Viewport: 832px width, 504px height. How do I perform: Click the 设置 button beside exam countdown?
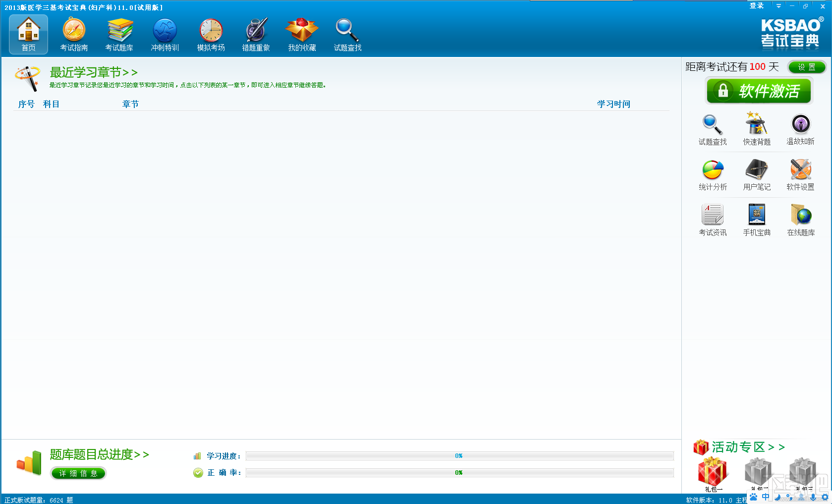pos(807,67)
